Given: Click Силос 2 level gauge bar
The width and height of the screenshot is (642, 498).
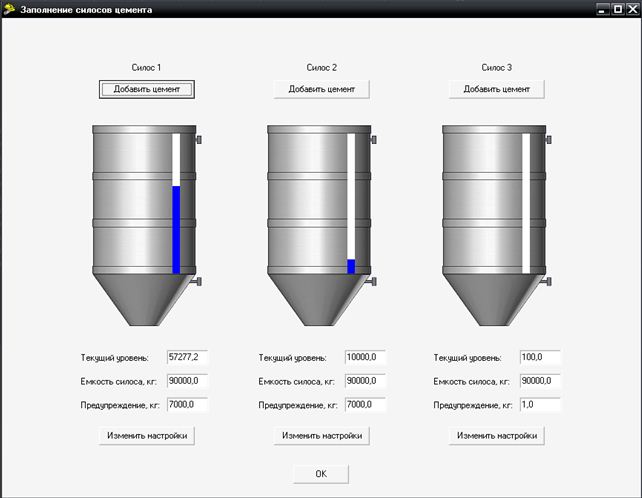Looking at the screenshot, I should tap(351, 204).
